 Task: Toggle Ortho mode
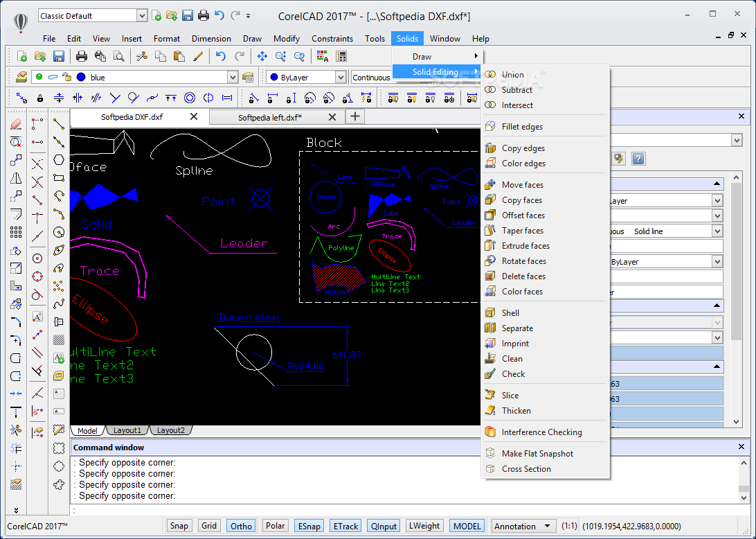click(x=241, y=526)
